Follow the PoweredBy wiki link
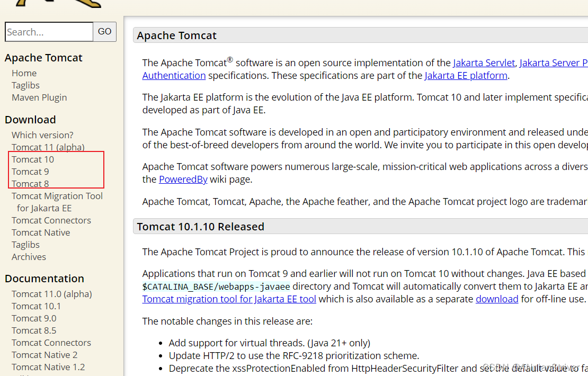The width and height of the screenshot is (588, 376). pyautogui.click(x=183, y=179)
